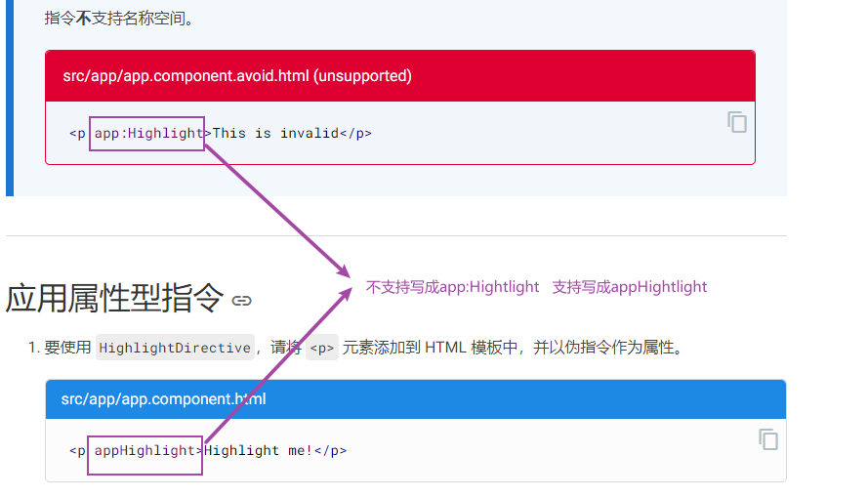Viewport: 868px width, 497px height.
Task: Click the 应用属性型指令 heading text
Action: (x=114, y=299)
